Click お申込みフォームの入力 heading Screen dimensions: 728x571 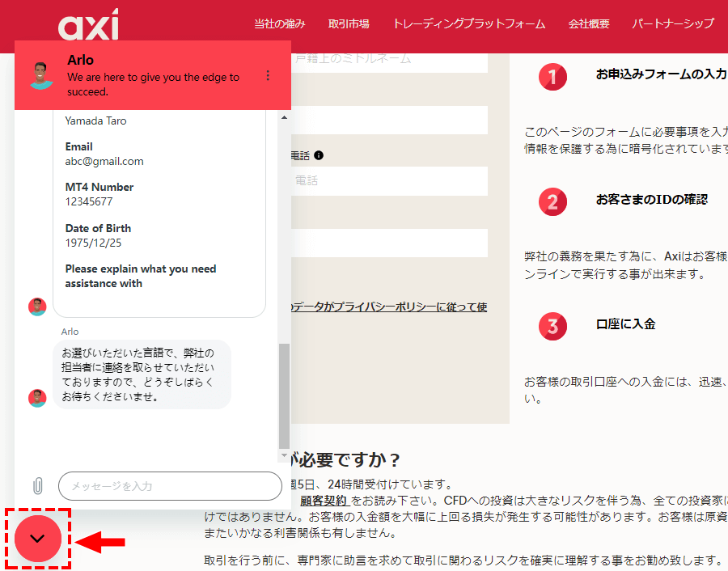(x=661, y=74)
